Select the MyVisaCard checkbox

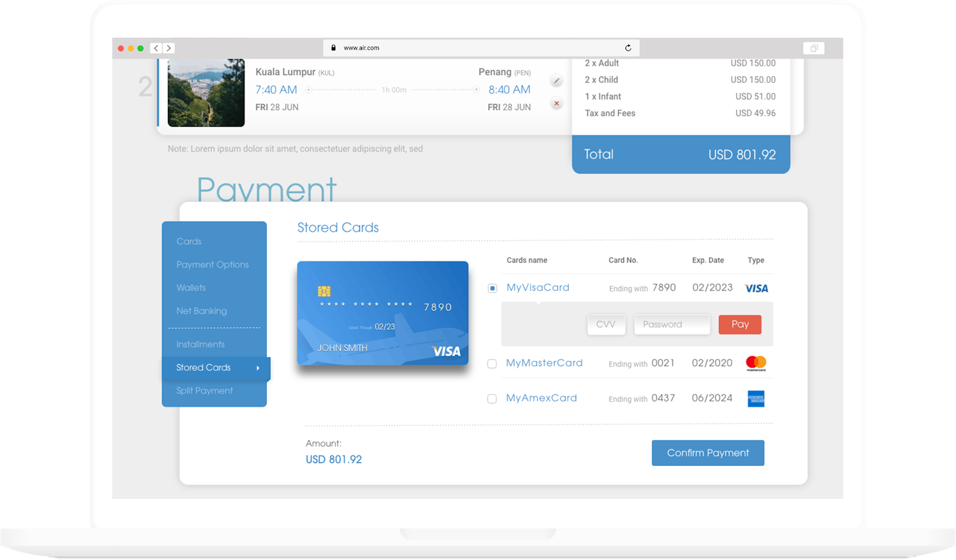coord(492,289)
